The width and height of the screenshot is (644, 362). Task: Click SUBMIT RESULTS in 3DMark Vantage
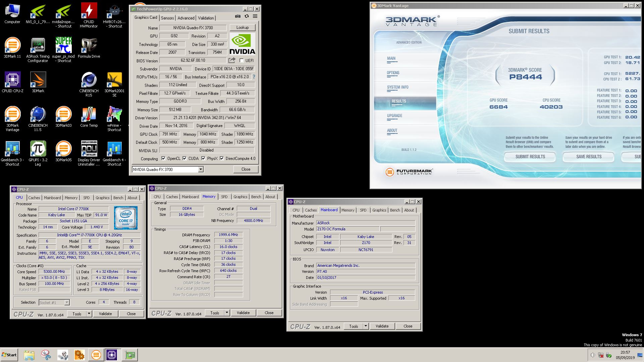(x=530, y=157)
